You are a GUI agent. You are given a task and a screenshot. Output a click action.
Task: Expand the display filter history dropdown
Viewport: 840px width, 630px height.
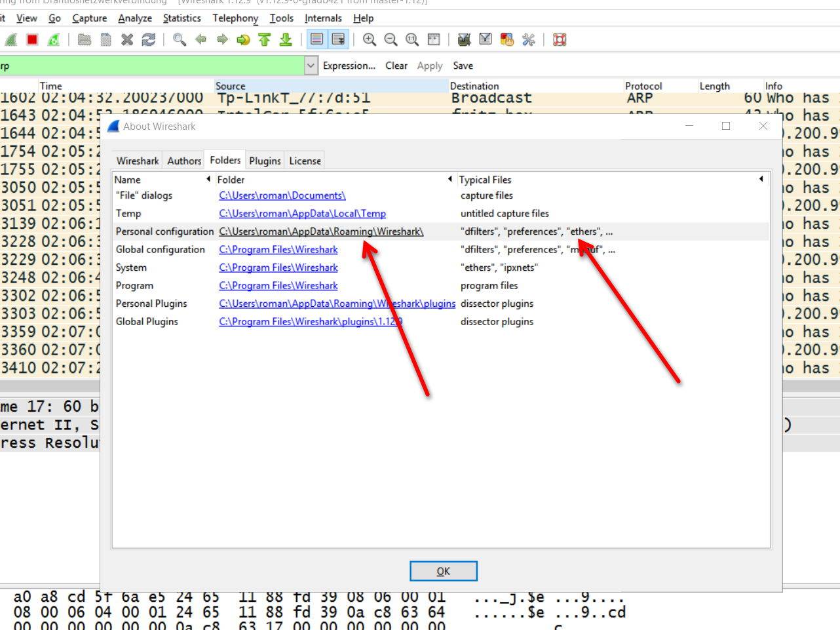311,66
